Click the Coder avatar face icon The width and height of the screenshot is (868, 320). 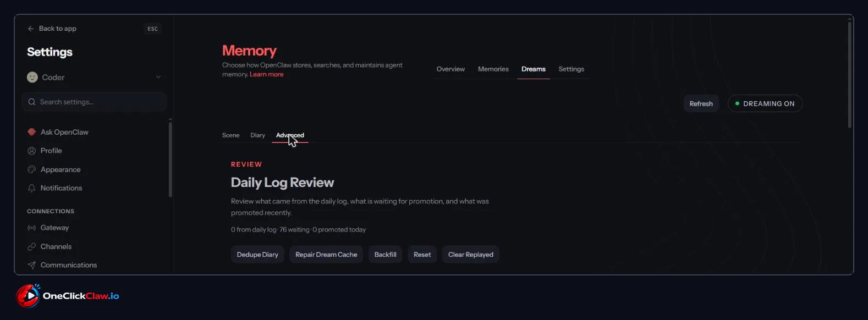(x=32, y=78)
